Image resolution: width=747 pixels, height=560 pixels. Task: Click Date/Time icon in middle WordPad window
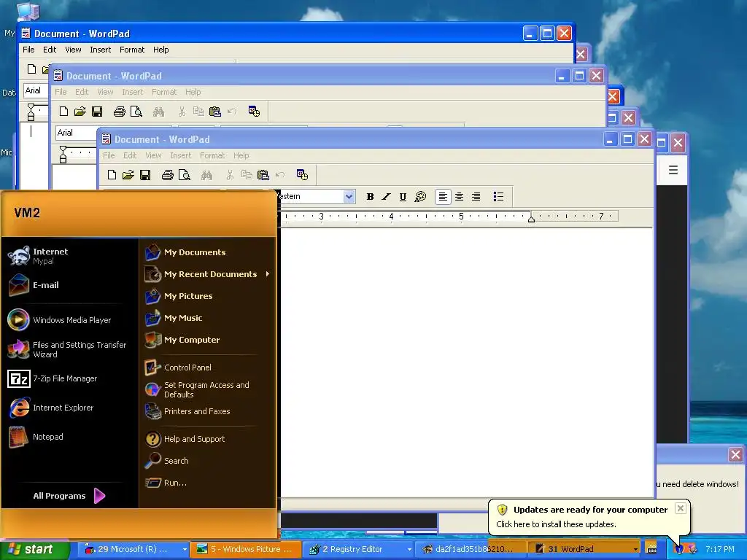(x=254, y=112)
